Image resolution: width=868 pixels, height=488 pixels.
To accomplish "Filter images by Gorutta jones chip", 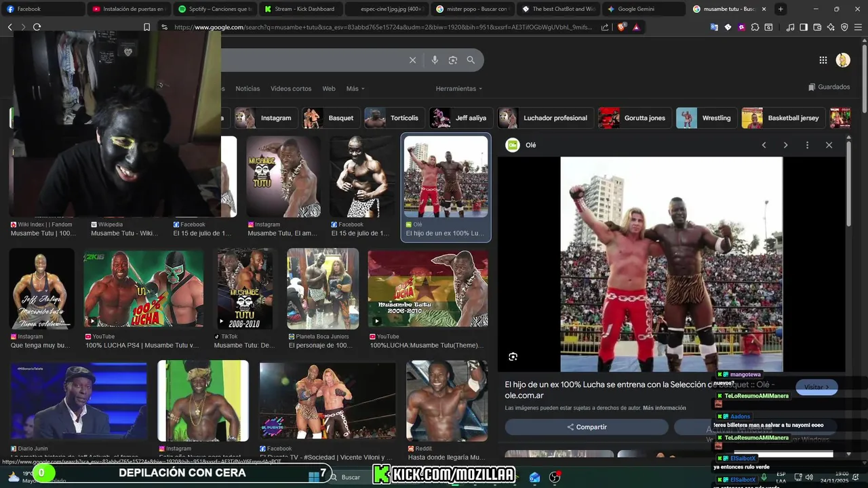I will [635, 118].
